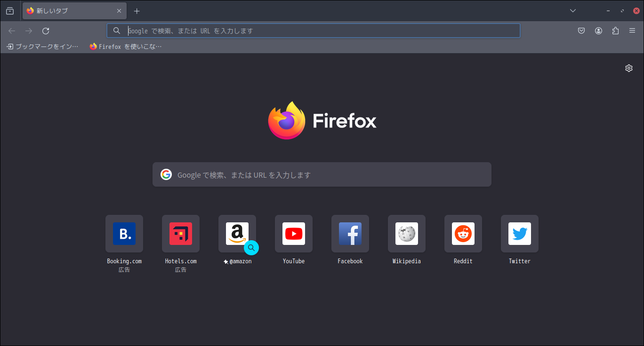
Task: Open YouTube shortcut tile
Action: point(294,234)
